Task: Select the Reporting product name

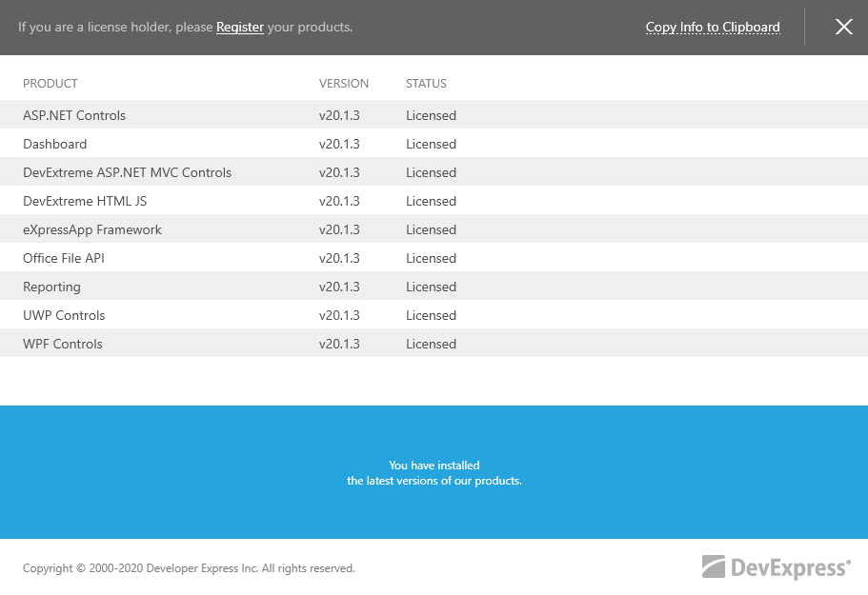Action: pyautogui.click(x=51, y=287)
